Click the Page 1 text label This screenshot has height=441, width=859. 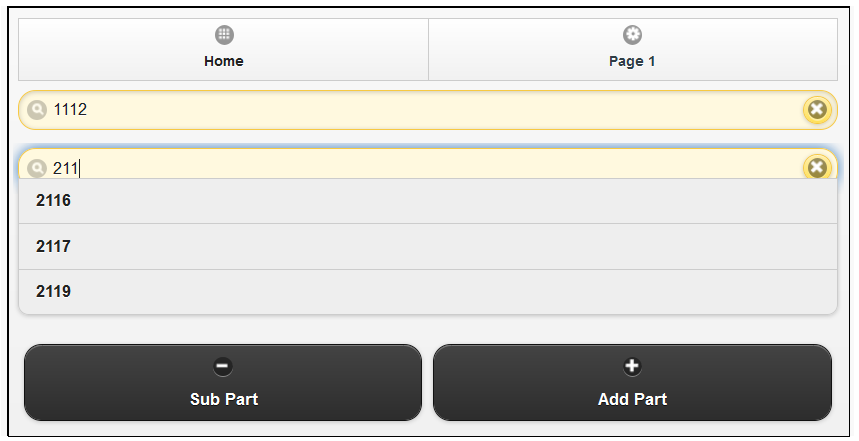pos(632,61)
